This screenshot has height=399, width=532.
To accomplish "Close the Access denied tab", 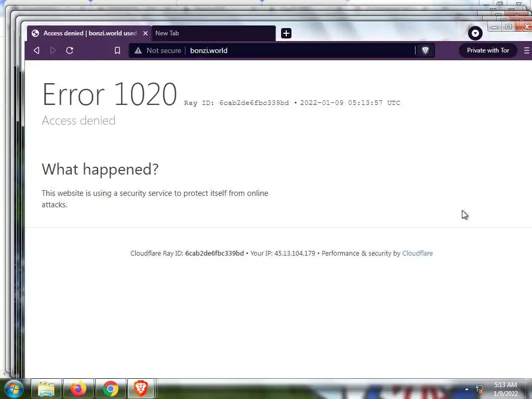I will tap(145, 33).
